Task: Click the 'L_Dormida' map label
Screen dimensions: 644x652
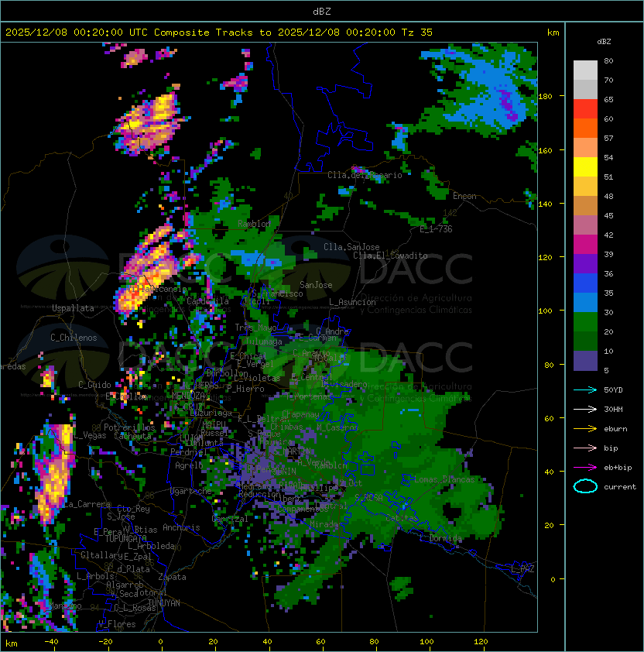Action: [440, 538]
